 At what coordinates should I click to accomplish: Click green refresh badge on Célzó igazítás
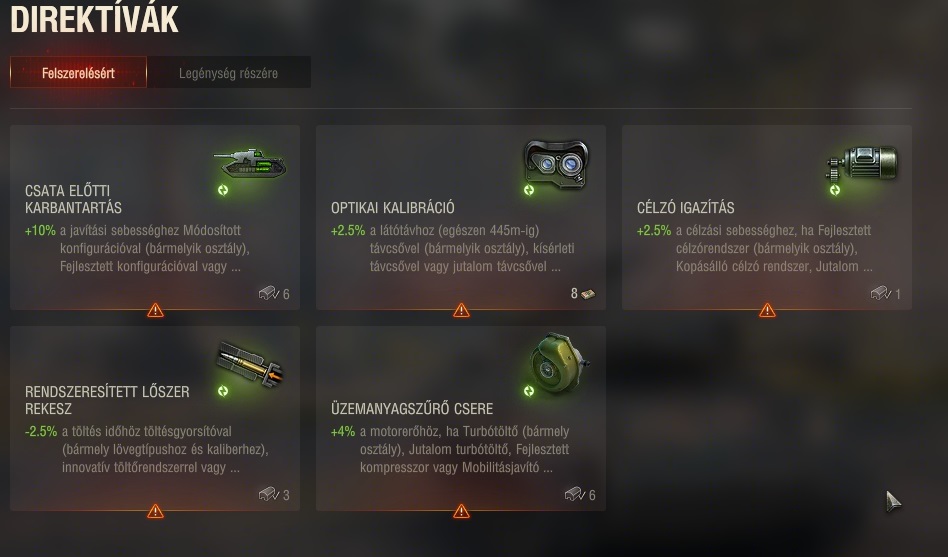point(835,190)
